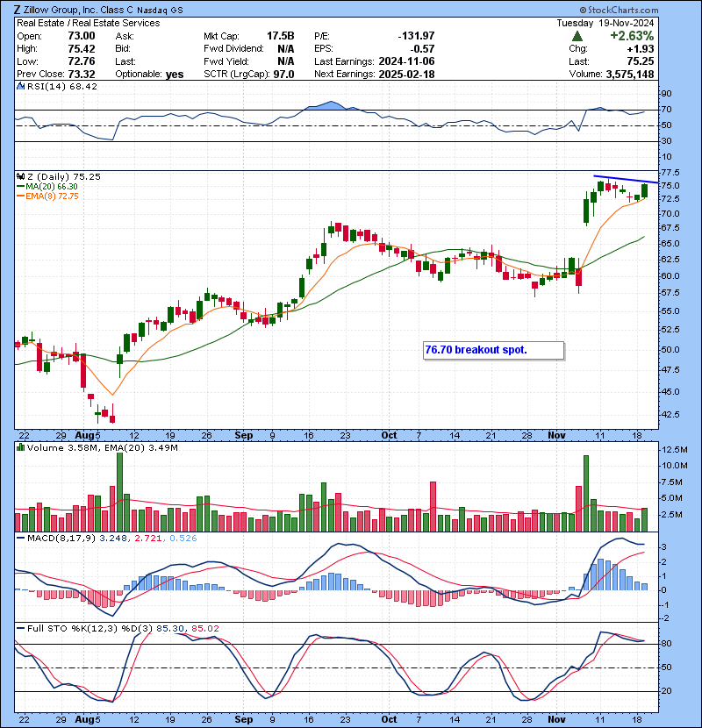The width and height of the screenshot is (702, 728).
Task: Click the Volume value 3,575,148
Action: [x=630, y=75]
